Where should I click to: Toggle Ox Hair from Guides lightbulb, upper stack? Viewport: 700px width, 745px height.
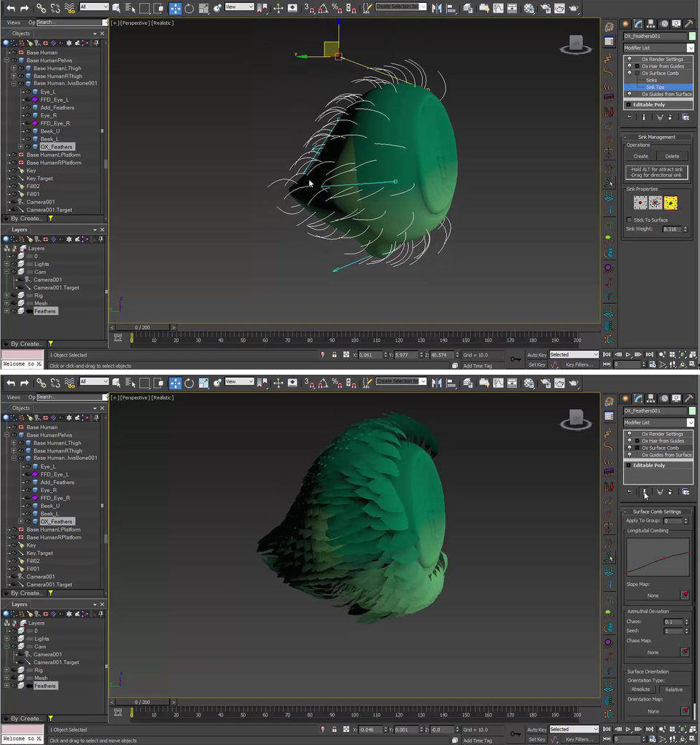[630, 66]
